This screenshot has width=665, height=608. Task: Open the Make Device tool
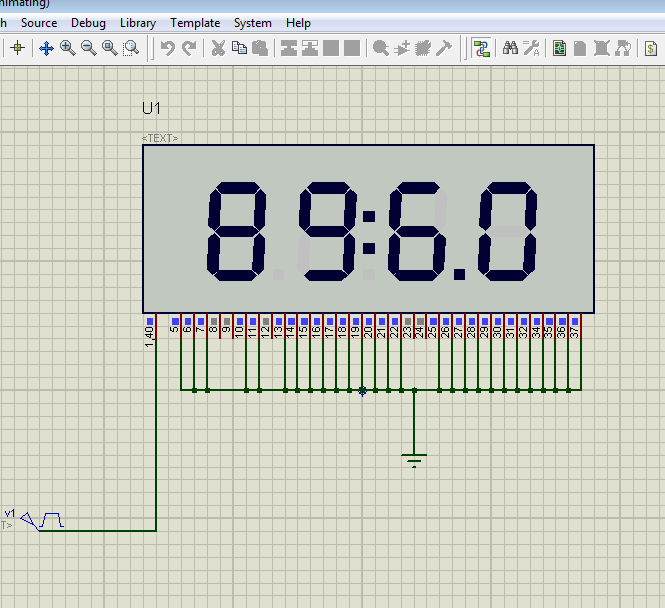[x=402, y=48]
